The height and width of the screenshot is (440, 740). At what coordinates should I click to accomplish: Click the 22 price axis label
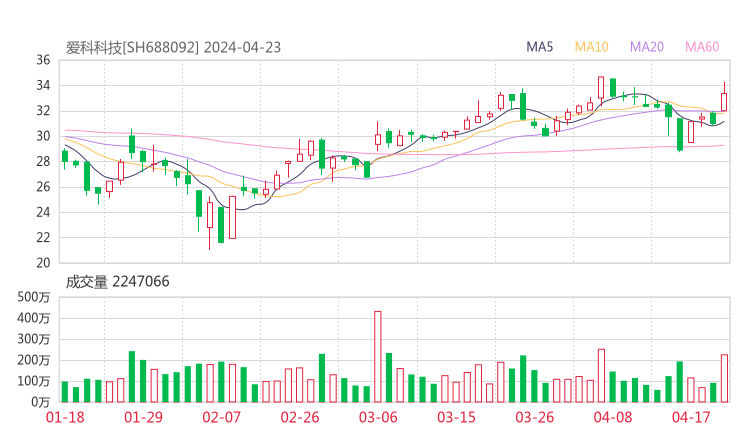point(43,237)
